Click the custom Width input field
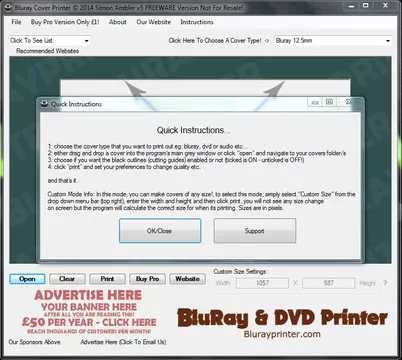Screen dimensions: 402x360 [x=262, y=283]
